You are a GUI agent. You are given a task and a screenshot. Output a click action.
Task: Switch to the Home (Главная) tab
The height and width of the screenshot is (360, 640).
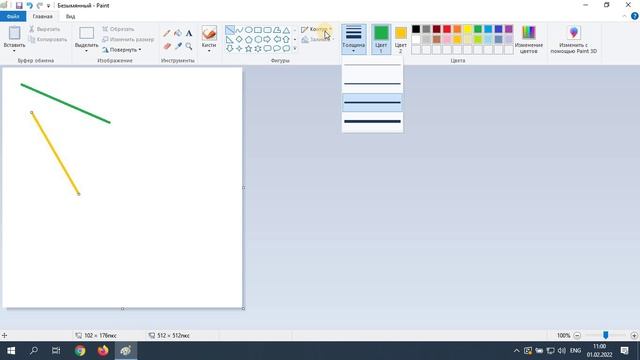[x=42, y=16]
